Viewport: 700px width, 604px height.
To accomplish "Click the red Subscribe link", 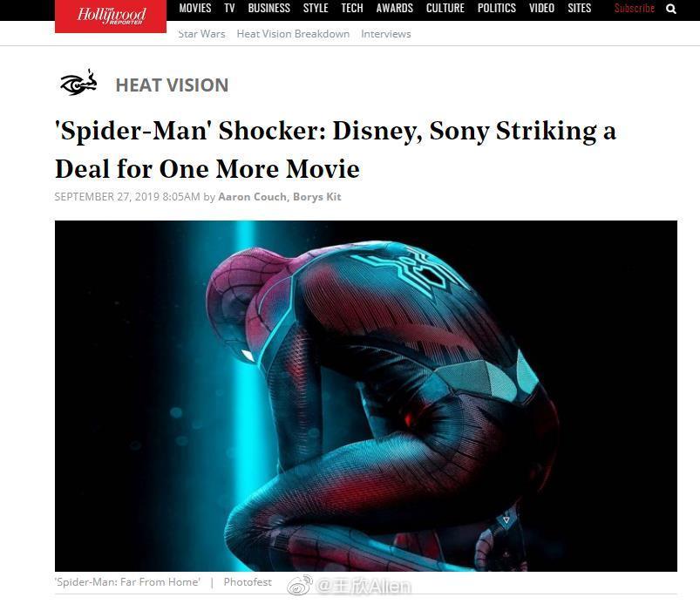I will pyautogui.click(x=635, y=9).
